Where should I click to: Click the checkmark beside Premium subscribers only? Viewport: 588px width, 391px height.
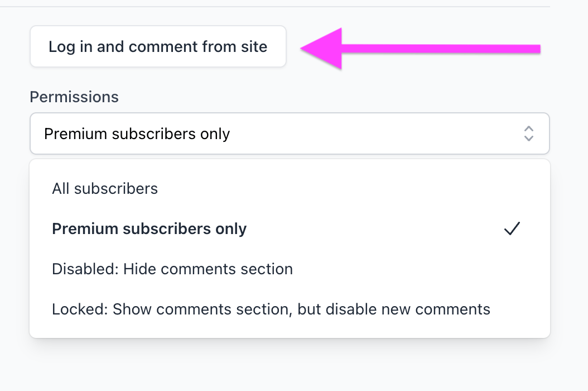click(512, 228)
